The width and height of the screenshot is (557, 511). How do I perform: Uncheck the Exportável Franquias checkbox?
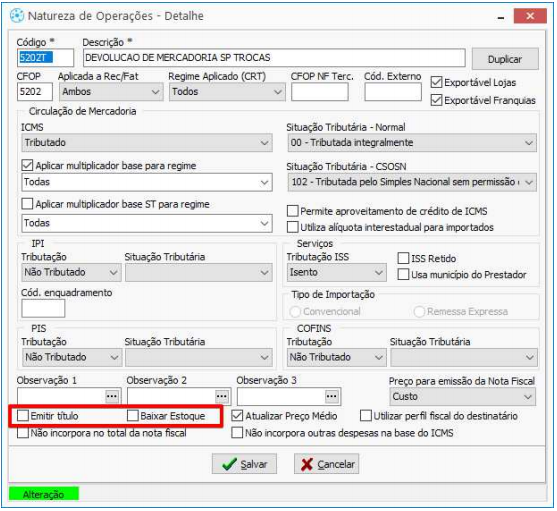pos(436,100)
